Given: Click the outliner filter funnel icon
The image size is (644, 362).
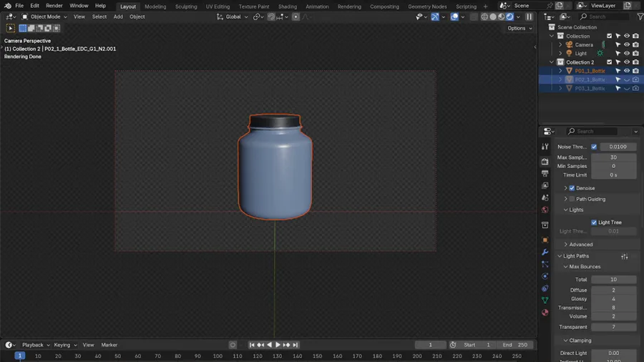Looking at the screenshot, I should (639, 16).
